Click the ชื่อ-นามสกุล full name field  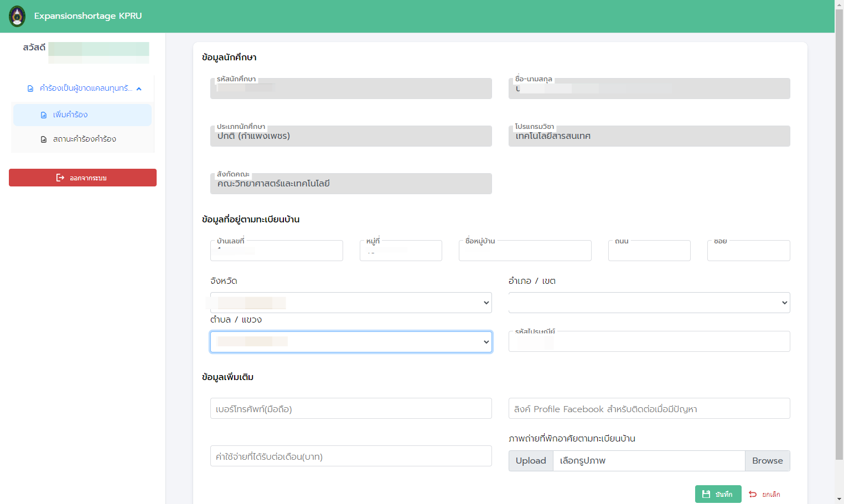click(649, 89)
